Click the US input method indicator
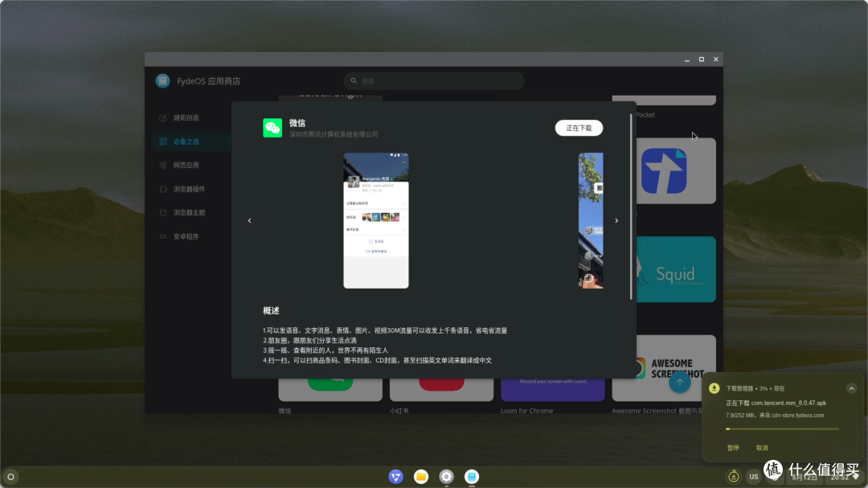Image resolution: width=868 pixels, height=488 pixels. (753, 477)
